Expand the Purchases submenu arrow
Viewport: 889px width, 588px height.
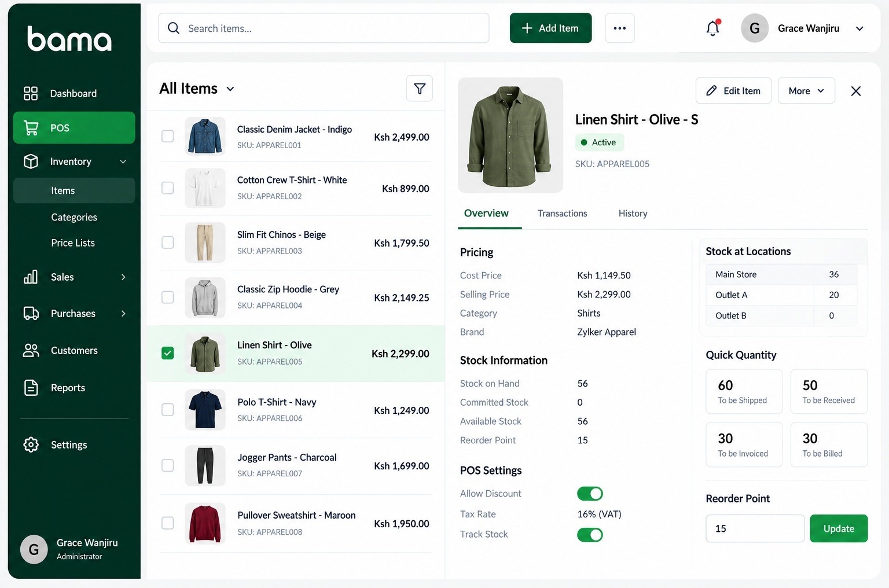click(123, 314)
